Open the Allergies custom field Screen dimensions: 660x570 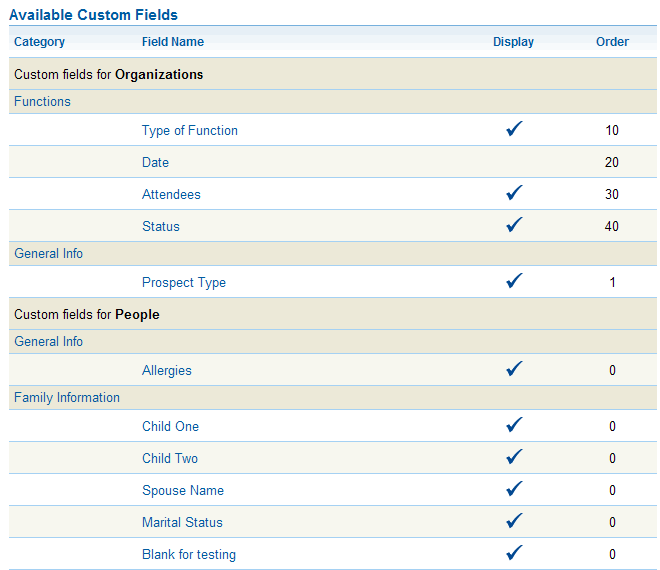[167, 370]
